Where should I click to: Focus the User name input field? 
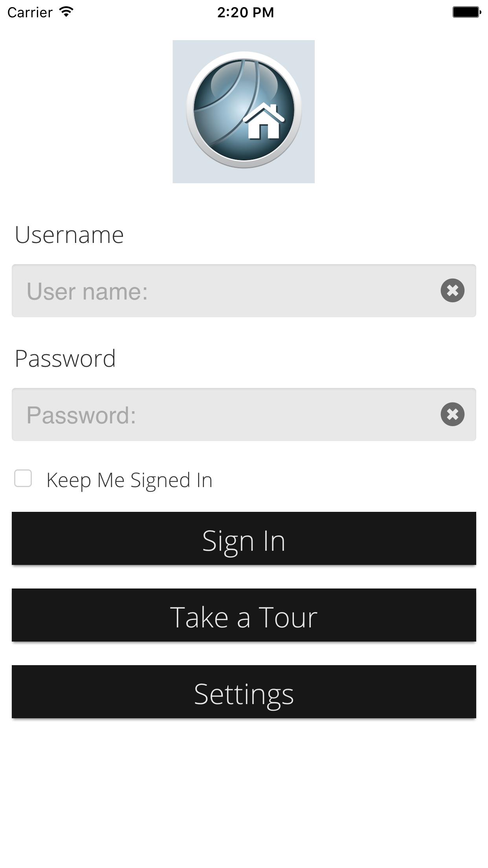pos(244,291)
